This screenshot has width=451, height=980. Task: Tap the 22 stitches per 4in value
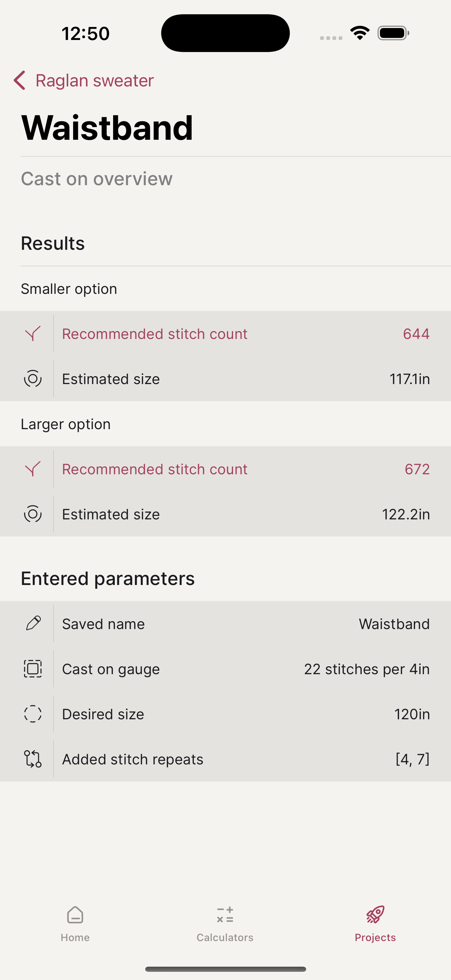pos(367,669)
